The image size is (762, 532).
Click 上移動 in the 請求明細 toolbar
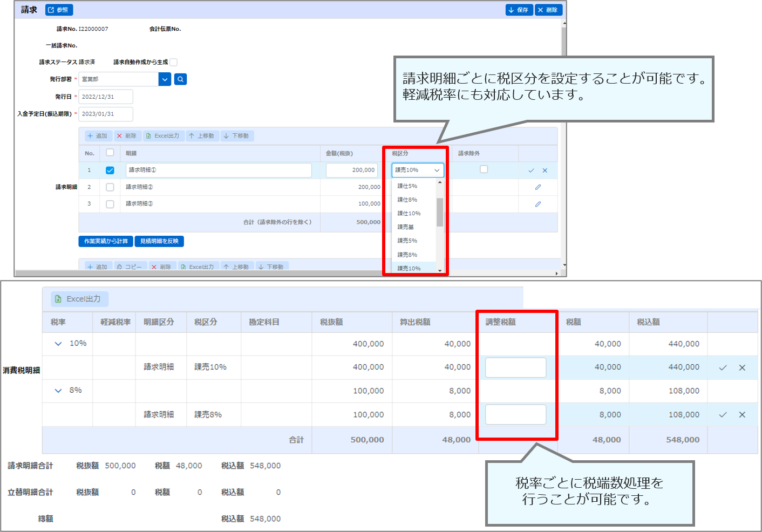click(201, 136)
